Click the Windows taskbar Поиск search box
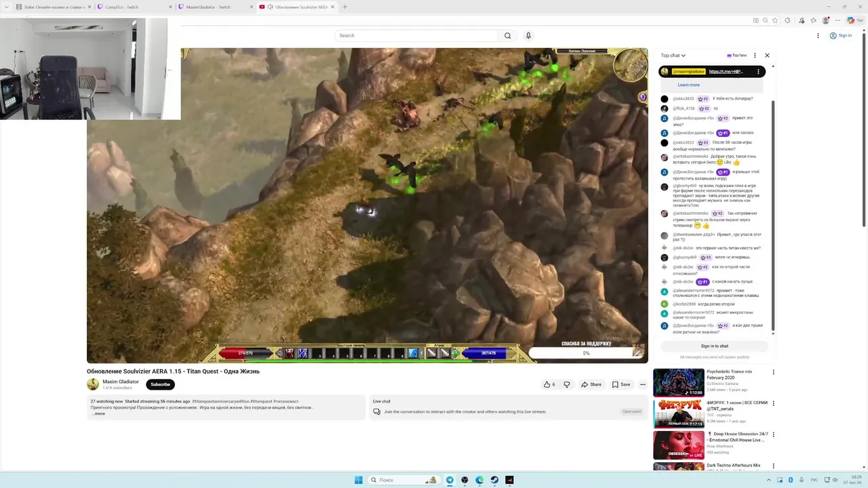 pos(403,480)
